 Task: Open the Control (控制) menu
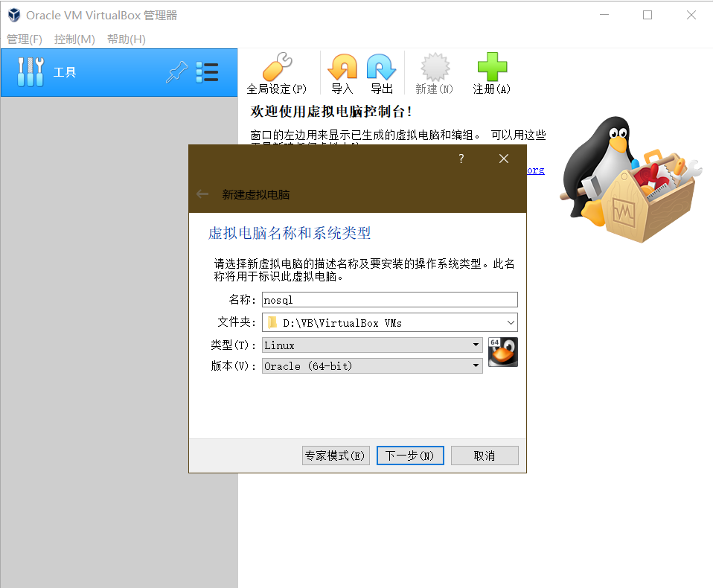(x=74, y=39)
